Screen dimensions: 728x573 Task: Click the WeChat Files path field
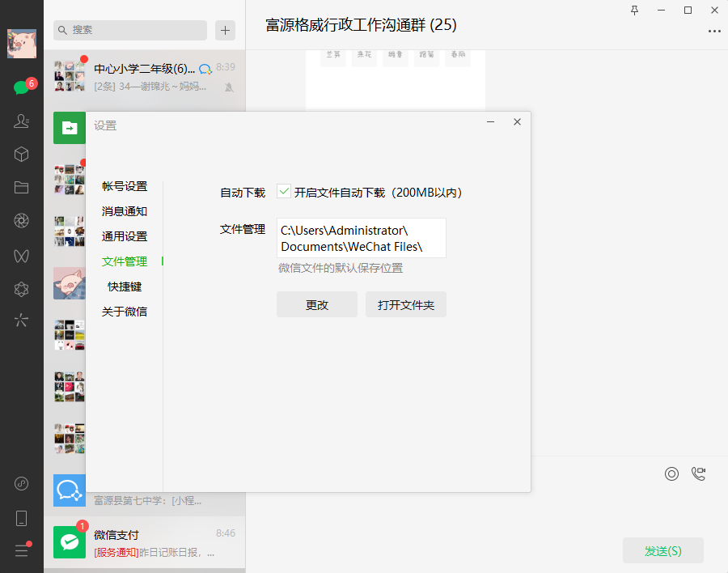(x=362, y=238)
